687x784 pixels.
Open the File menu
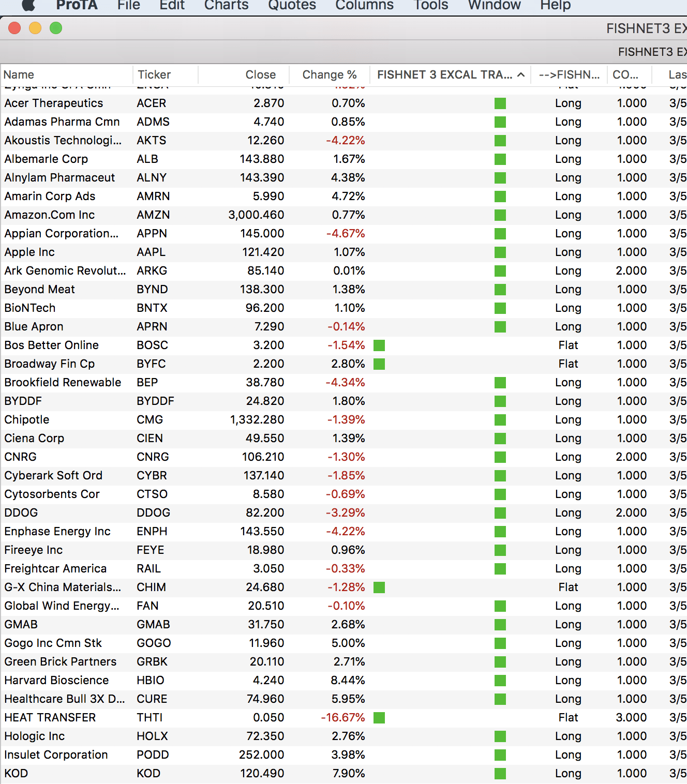(129, 5)
